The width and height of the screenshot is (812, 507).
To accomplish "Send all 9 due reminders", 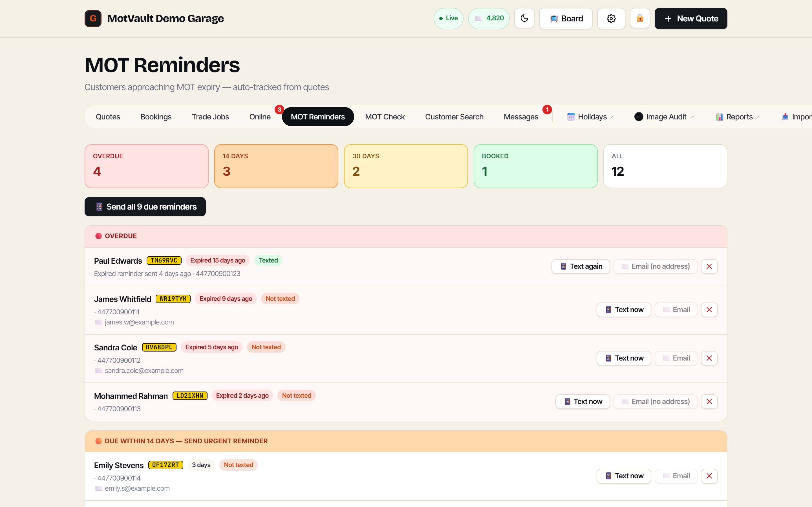I will click(145, 206).
